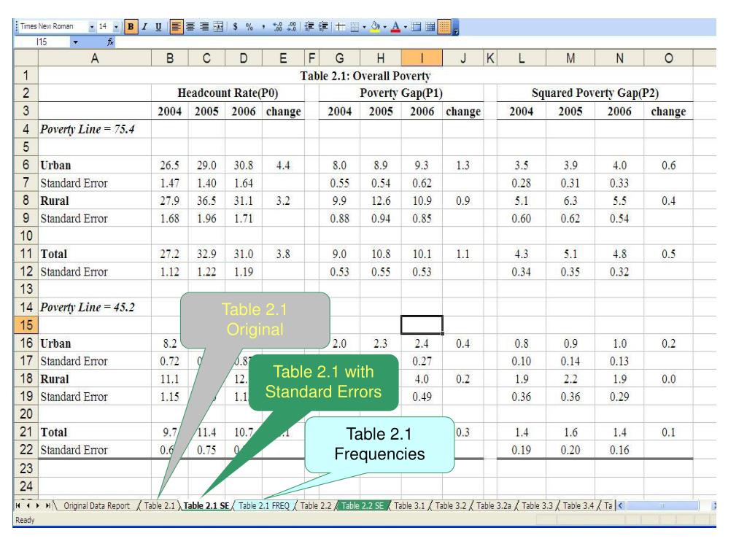Click Increase Decimal icon
The image size is (747, 560).
click(x=278, y=27)
